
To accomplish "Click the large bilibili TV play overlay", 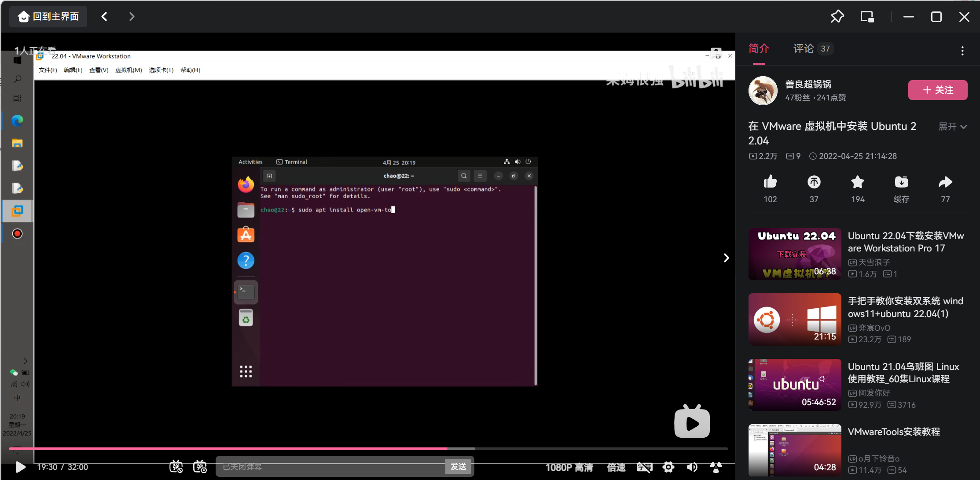I will pyautogui.click(x=692, y=422).
